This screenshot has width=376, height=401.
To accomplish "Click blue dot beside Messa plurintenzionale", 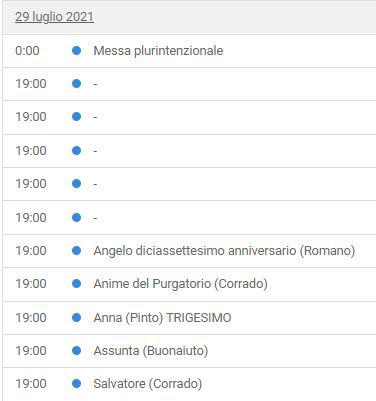I will tap(76, 51).
